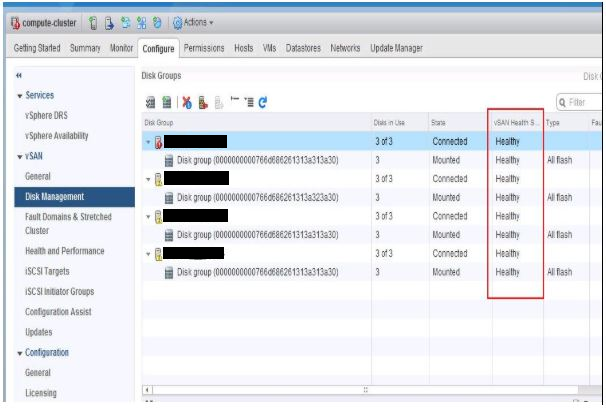Screen dimensions: 606x408
Task: Click the Move Hosts into Cluster icon
Action: pyautogui.click(x=109, y=23)
